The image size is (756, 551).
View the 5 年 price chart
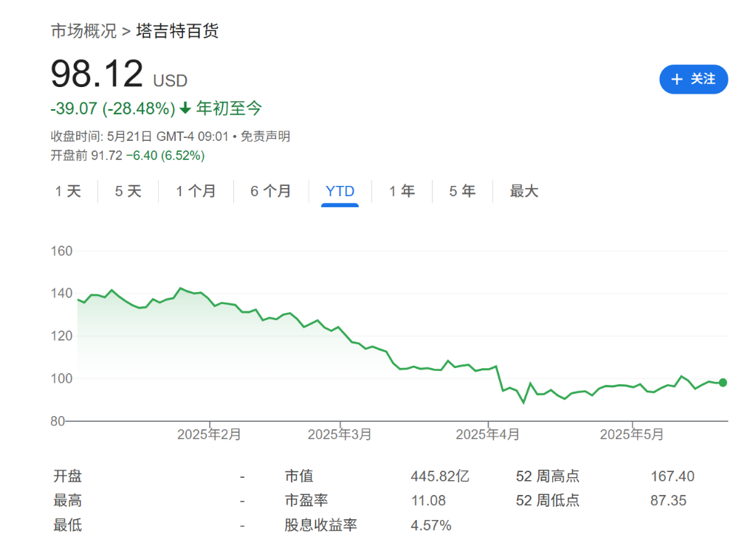[x=461, y=191]
